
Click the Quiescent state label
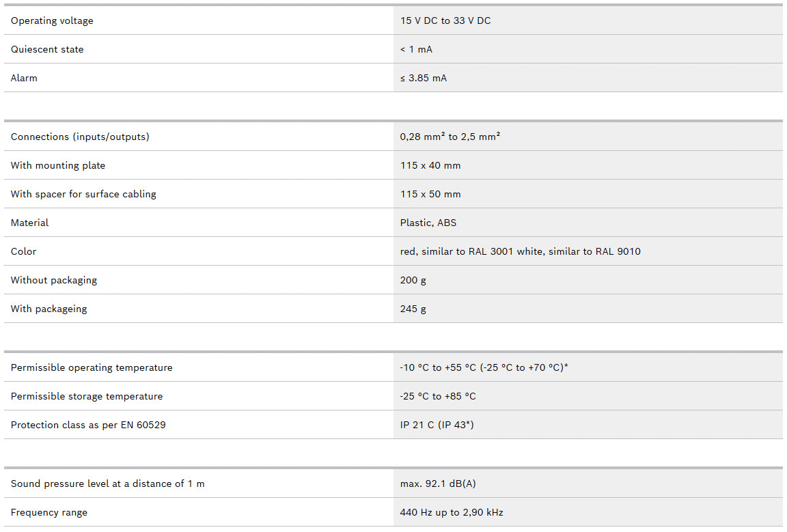point(47,49)
